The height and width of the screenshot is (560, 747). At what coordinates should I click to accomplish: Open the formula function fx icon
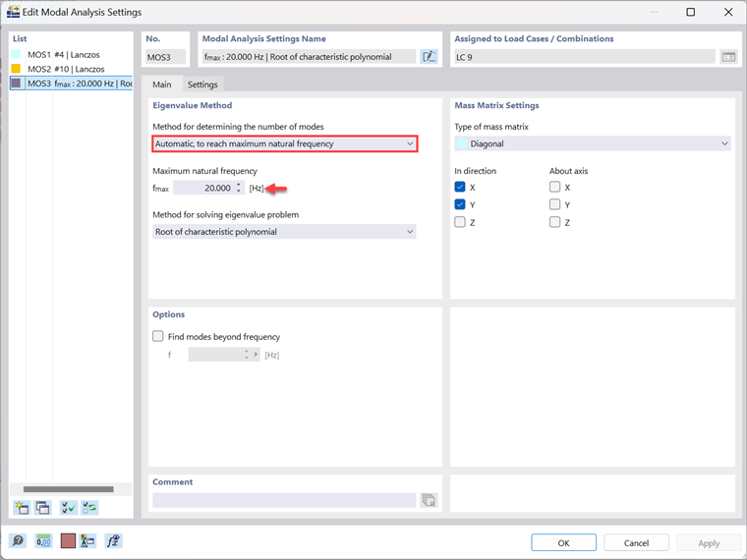point(113,541)
